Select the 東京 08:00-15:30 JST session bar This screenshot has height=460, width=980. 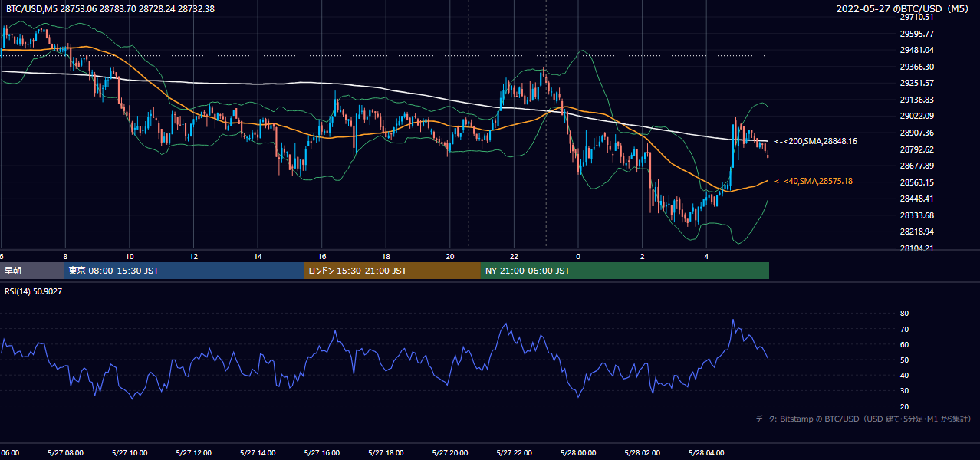tap(184, 271)
